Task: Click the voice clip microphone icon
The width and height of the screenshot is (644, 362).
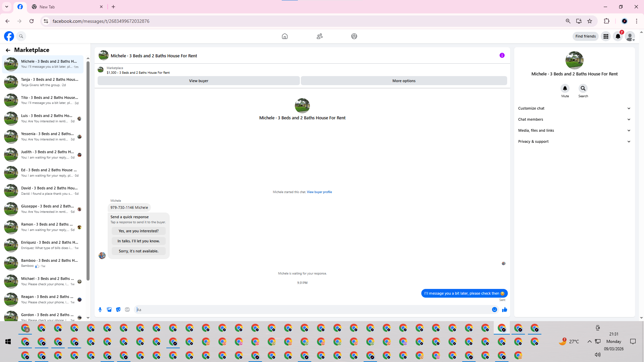Action: point(100,310)
